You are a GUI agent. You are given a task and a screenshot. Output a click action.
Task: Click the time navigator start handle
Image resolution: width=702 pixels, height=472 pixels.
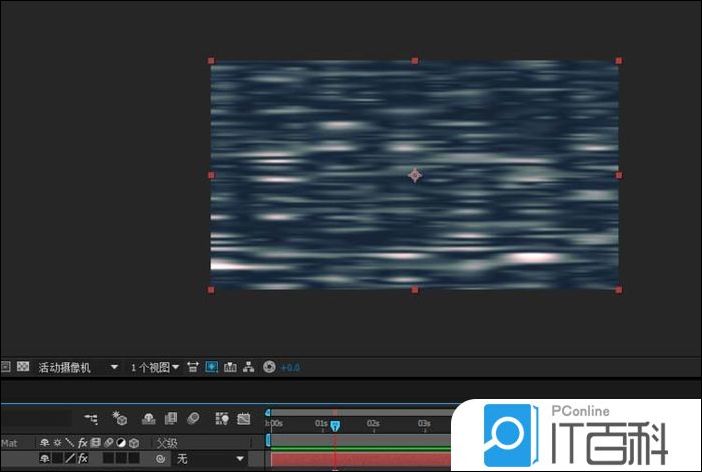268,412
